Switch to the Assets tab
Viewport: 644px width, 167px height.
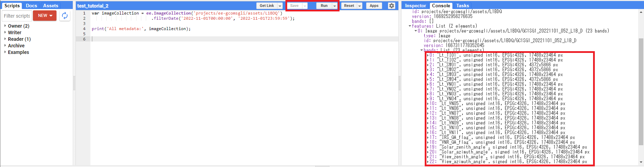[x=51, y=6]
